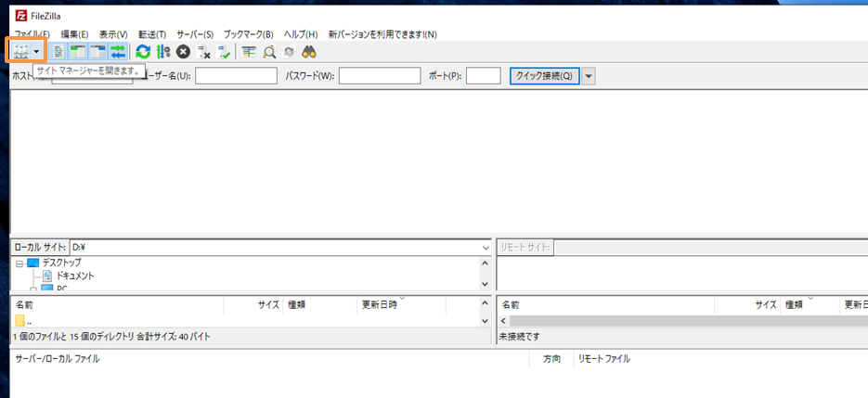The height and width of the screenshot is (398, 868).
Task: Select the '..' parent folder row
Action: (245, 321)
